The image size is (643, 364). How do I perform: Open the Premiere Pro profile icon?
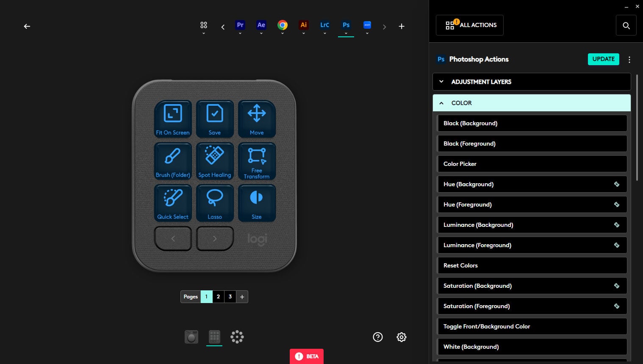tap(240, 25)
